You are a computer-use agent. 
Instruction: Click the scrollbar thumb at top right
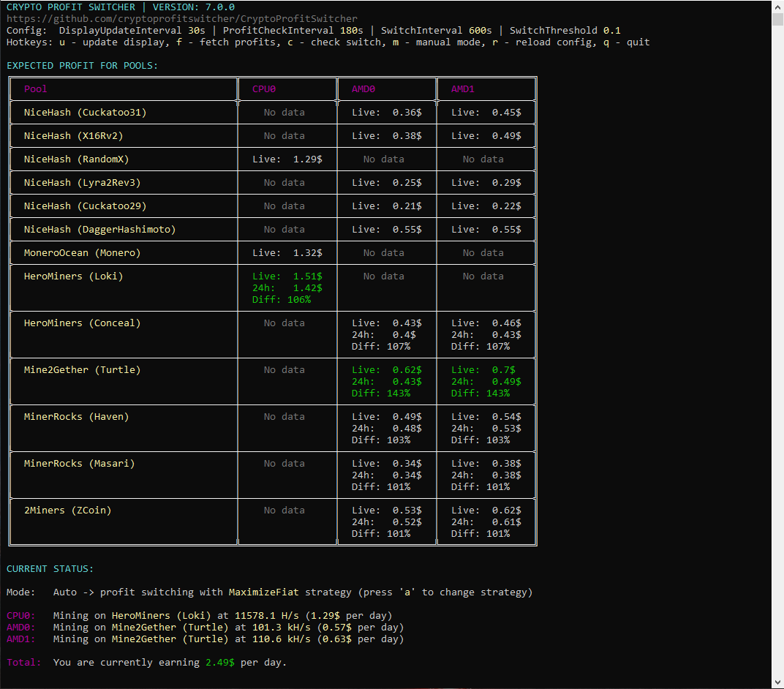pos(777,19)
